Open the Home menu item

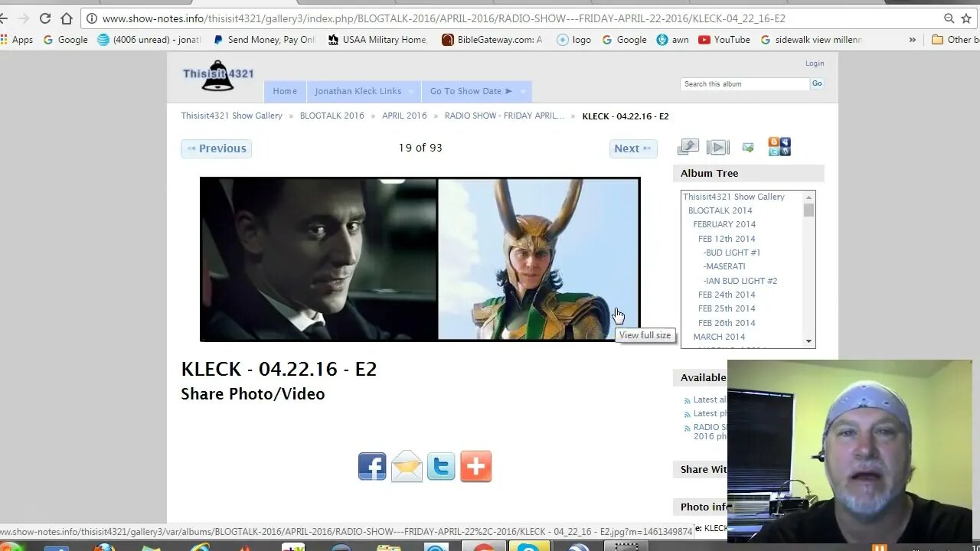(x=285, y=91)
